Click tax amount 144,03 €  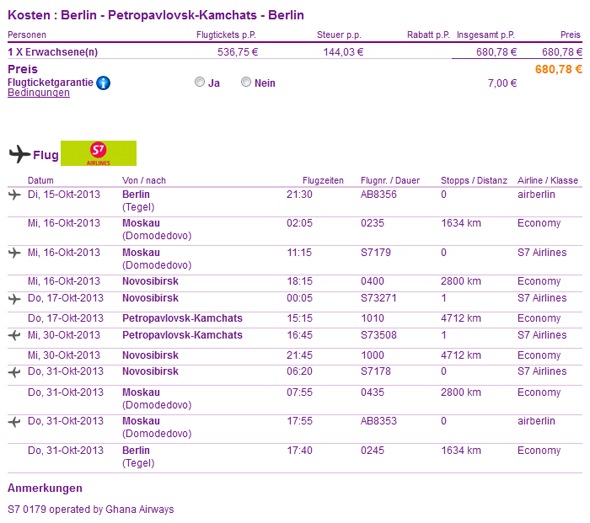point(343,52)
